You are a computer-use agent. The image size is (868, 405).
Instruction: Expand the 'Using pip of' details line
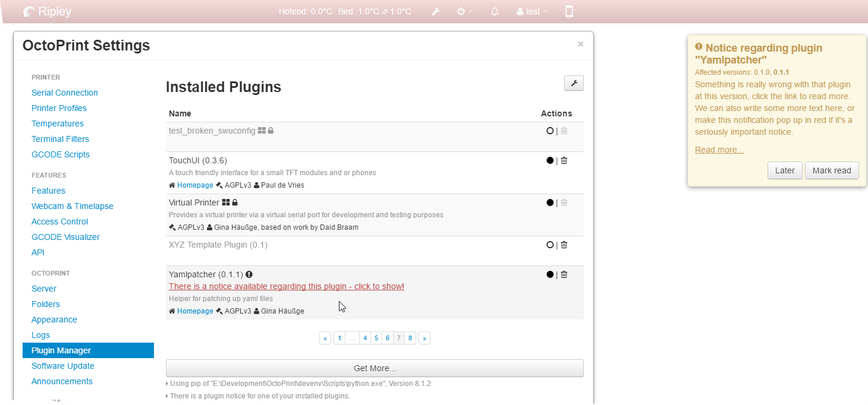click(298, 384)
